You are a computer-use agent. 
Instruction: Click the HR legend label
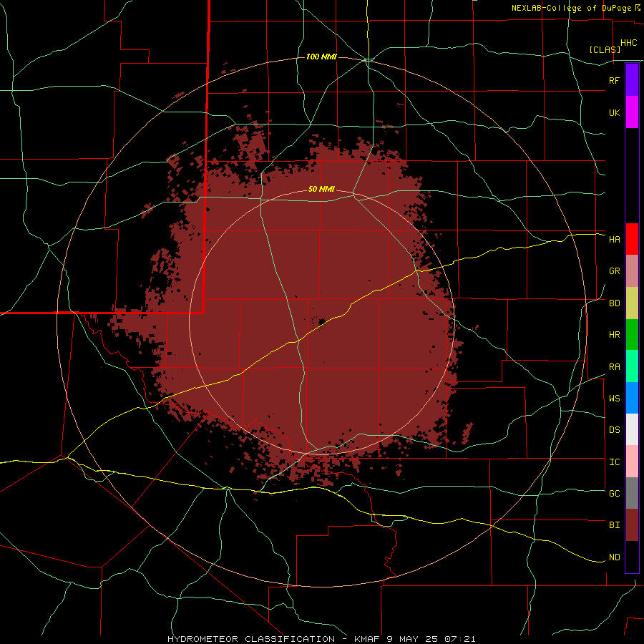614,335
